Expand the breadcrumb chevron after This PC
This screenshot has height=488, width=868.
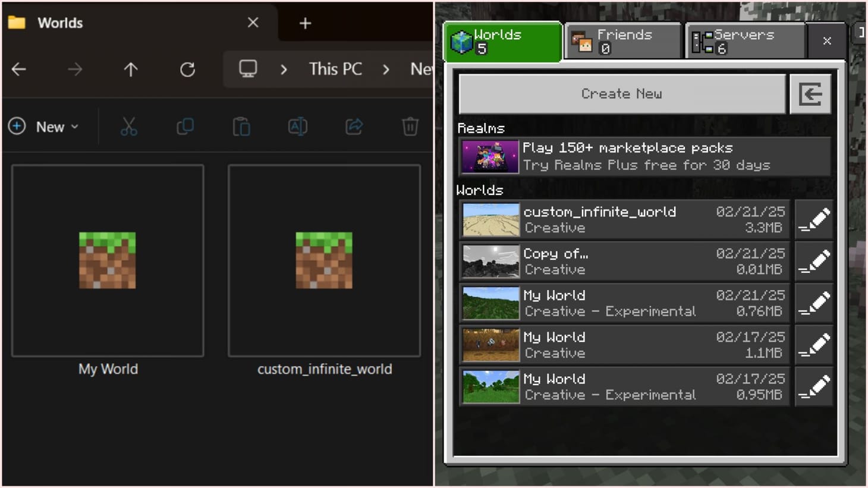tap(386, 69)
